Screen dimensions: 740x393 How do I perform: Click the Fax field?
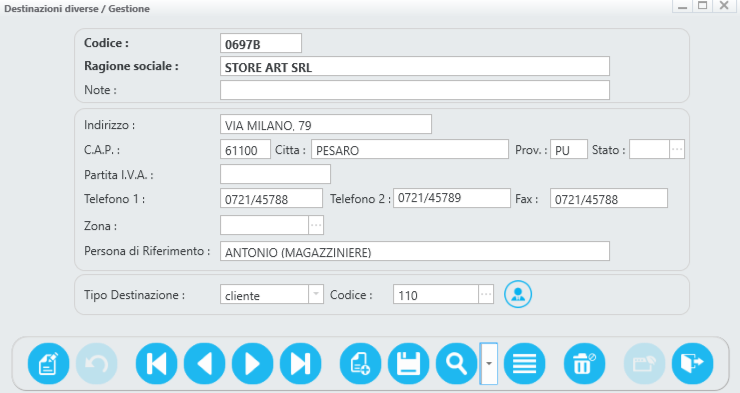(609, 198)
